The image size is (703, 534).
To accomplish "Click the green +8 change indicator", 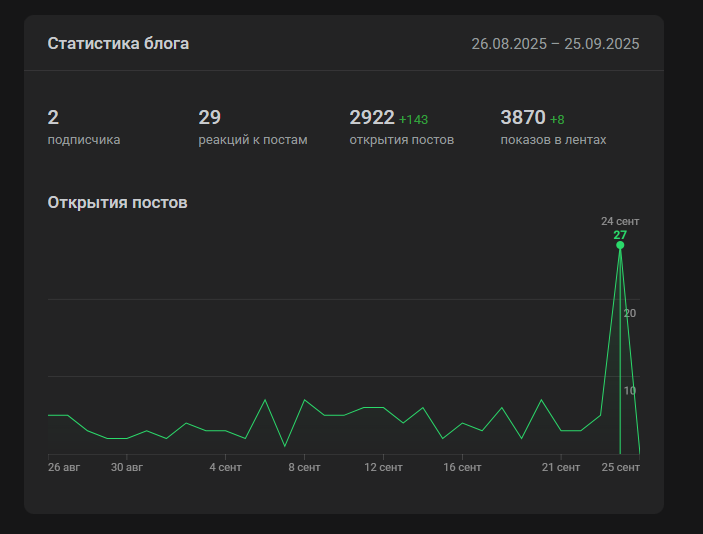I will [557, 120].
